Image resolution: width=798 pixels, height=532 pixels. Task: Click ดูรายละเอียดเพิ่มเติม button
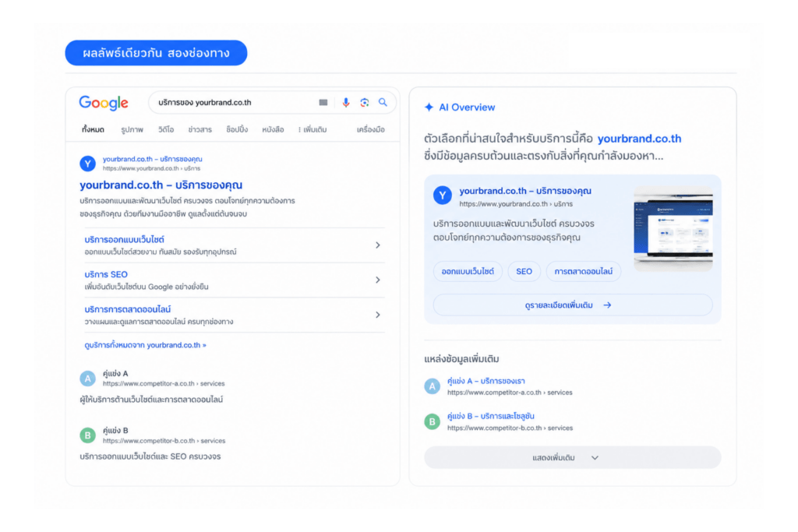coord(573,305)
